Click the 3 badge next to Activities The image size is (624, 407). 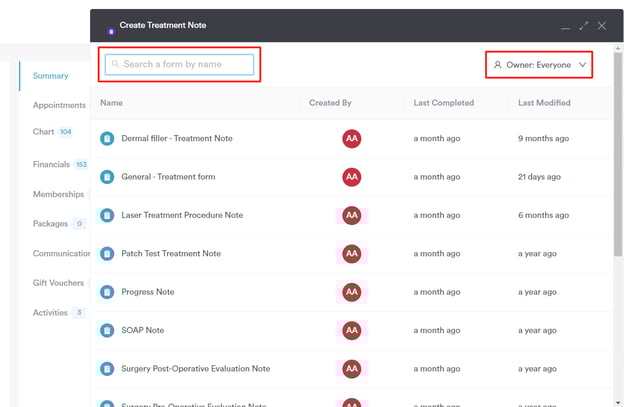tap(79, 313)
